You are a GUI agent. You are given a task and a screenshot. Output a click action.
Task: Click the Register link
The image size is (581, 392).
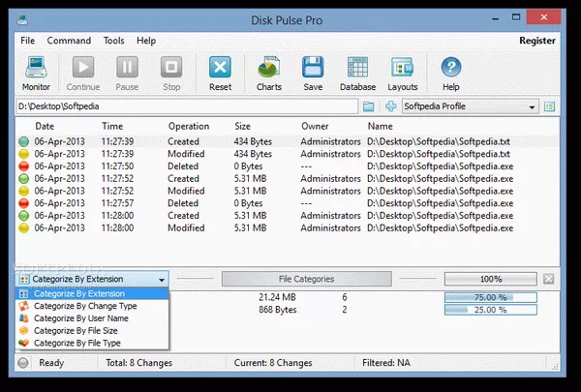click(x=537, y=41)
